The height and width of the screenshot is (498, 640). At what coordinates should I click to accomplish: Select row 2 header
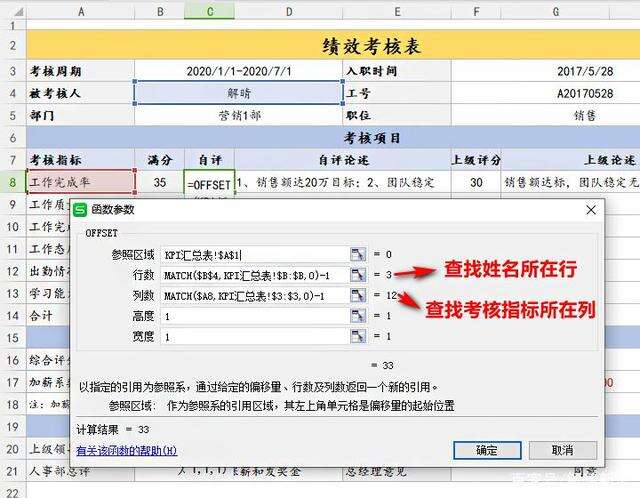point(13,45)
